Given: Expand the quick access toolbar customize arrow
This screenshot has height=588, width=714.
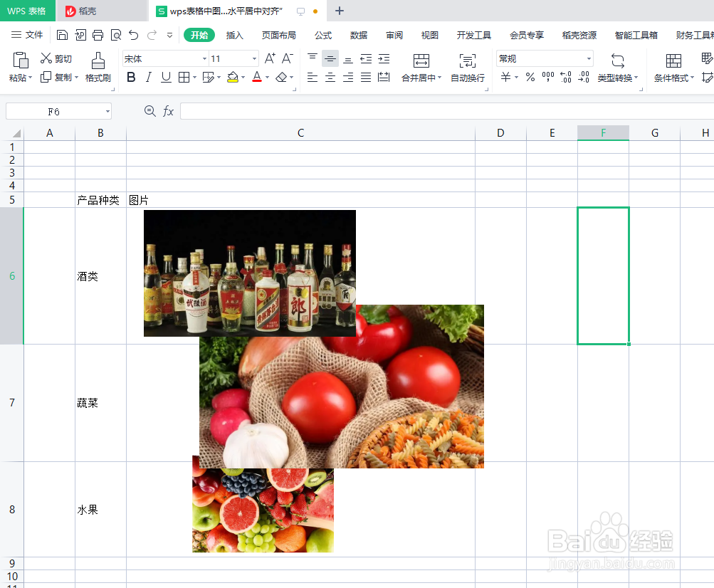Looking at the screenshot, I should 170,35.
